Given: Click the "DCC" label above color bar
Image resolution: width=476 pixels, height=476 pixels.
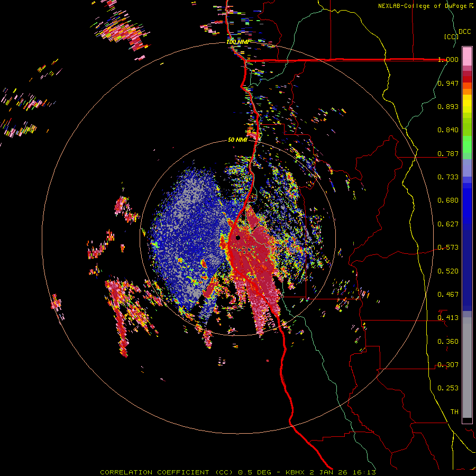Looking at the screenshot, I should coord(464,32).
